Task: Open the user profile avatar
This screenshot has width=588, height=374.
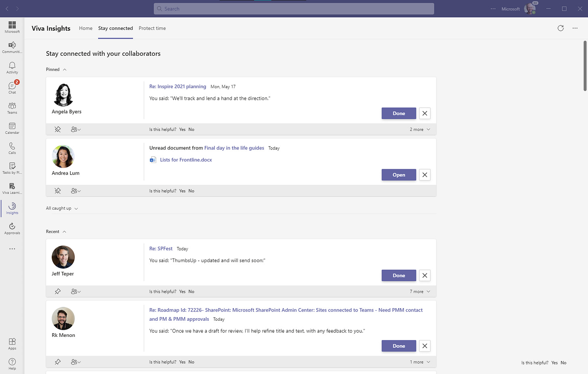Action: (530, 8)
